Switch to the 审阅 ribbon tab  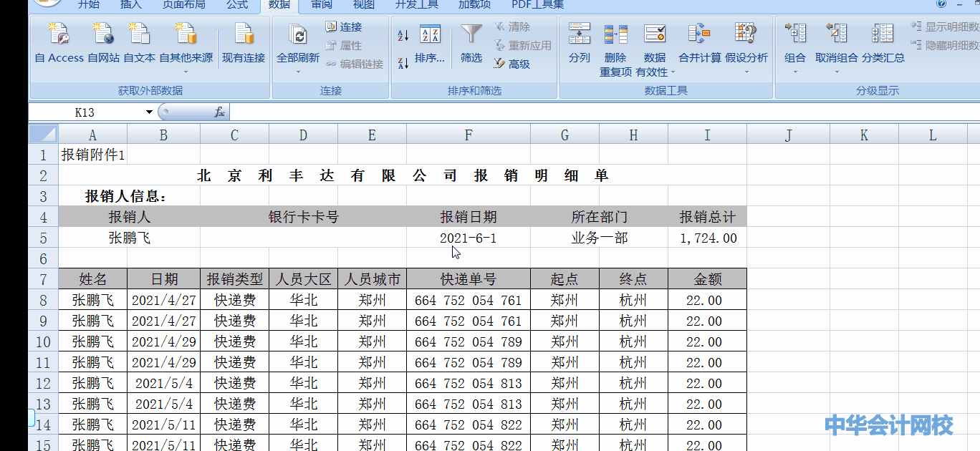(322, 5)
